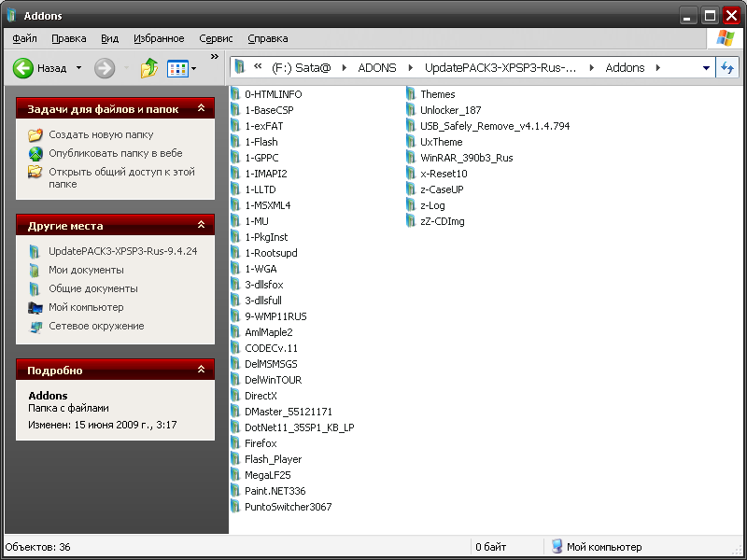Image resolution: width=747 pixels, height=560 pixels.
Task: Select the Paint.NET336 folder
Action: 275,491
